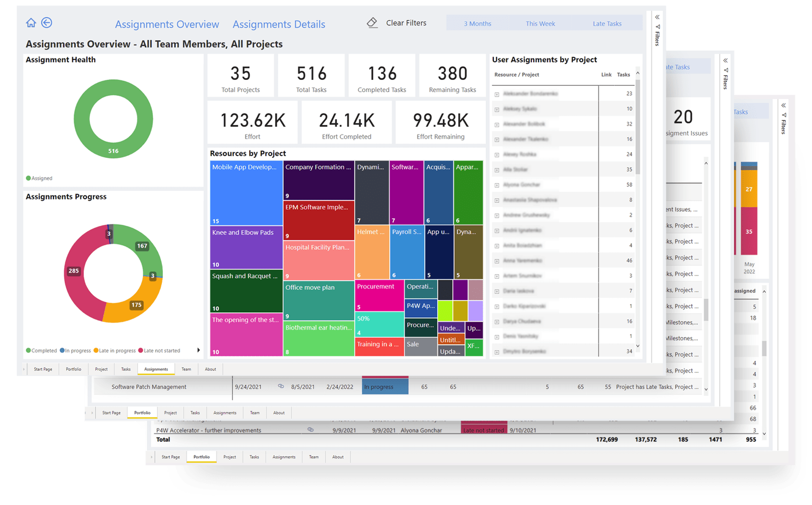Select Assignments tab in the second window

(225, 413)
